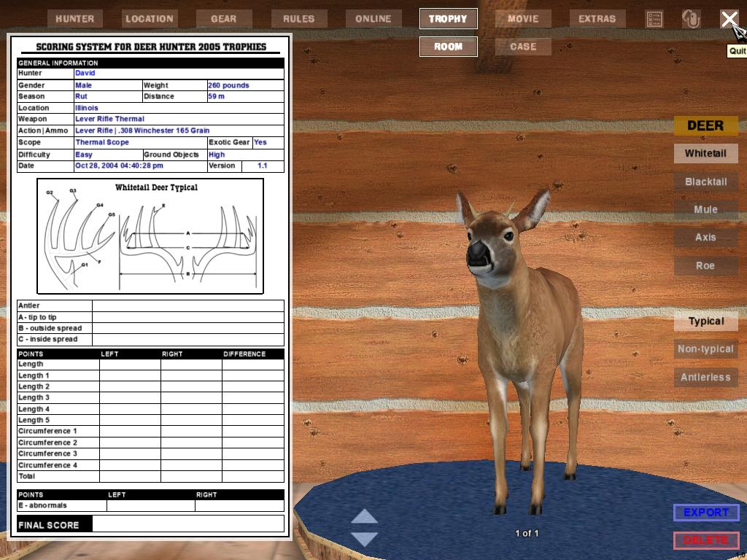The image size is (747, 560).
Task: Select the Whitetail deer species
Action: pyautogui.click(x=705, y=153)
